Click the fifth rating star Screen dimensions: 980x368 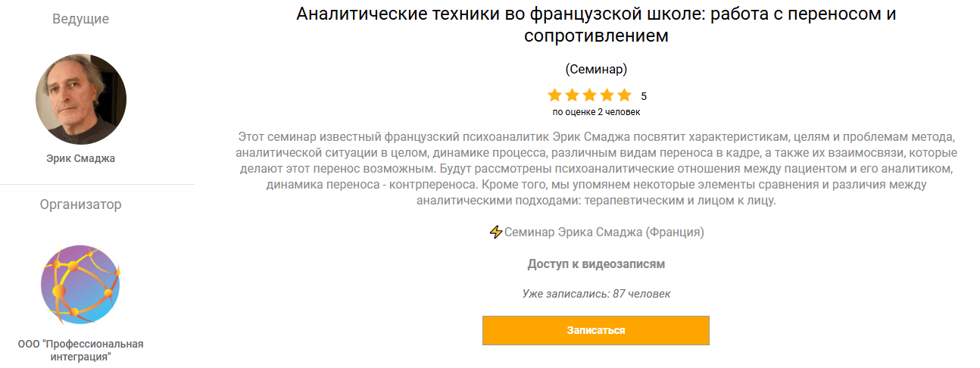pos(624,95)
